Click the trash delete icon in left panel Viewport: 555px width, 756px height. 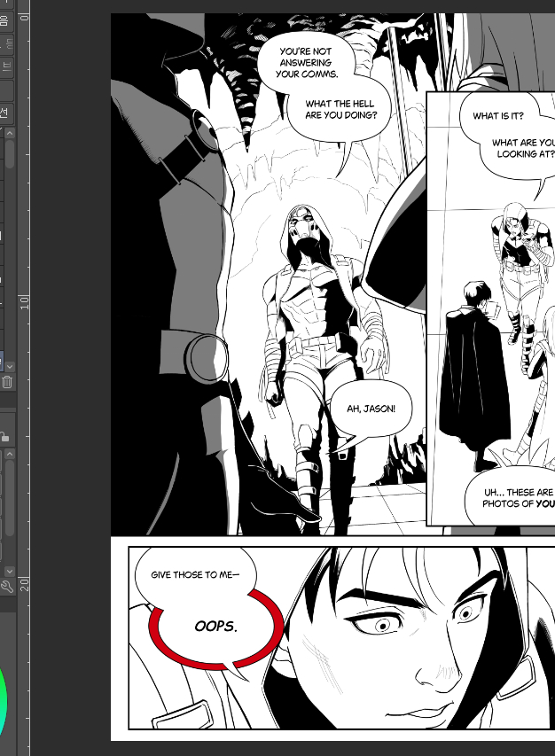[7, 382]
